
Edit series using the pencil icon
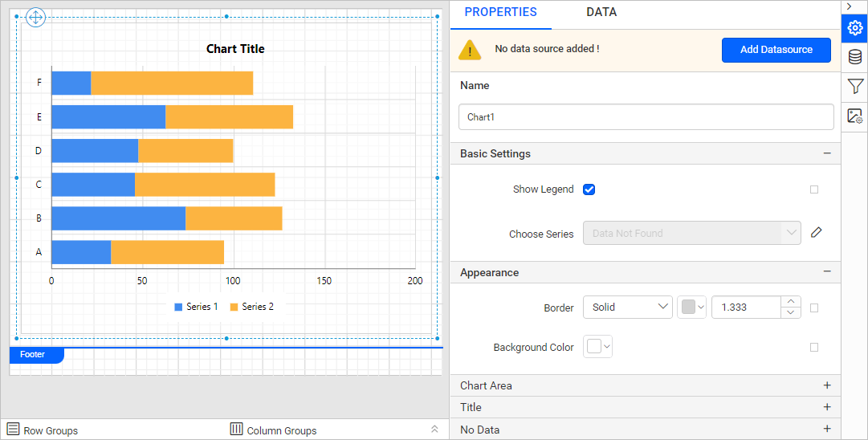[x=817, y=233]
